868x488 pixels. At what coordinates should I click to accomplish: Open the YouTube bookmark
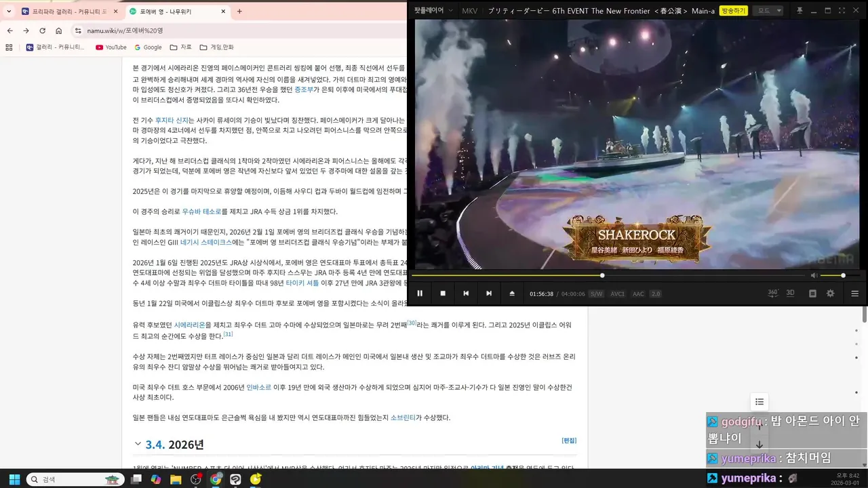[111, 47]
